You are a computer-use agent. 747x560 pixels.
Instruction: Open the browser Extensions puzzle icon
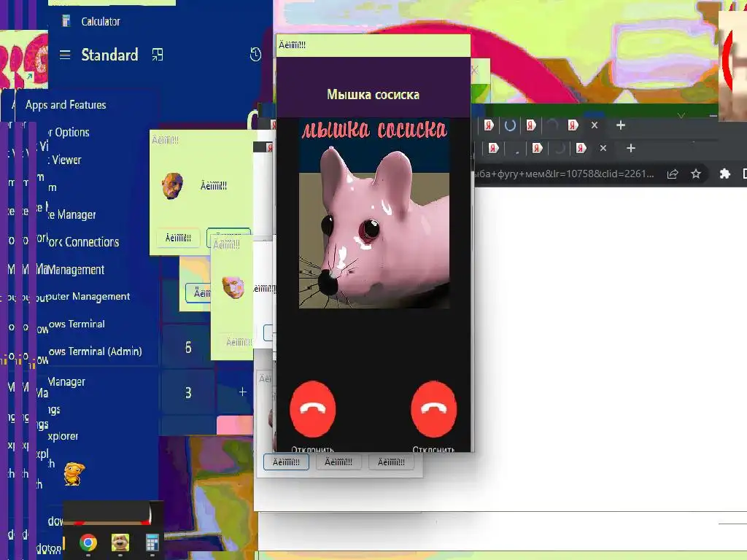pyautogui.click(x=724, y=174)
